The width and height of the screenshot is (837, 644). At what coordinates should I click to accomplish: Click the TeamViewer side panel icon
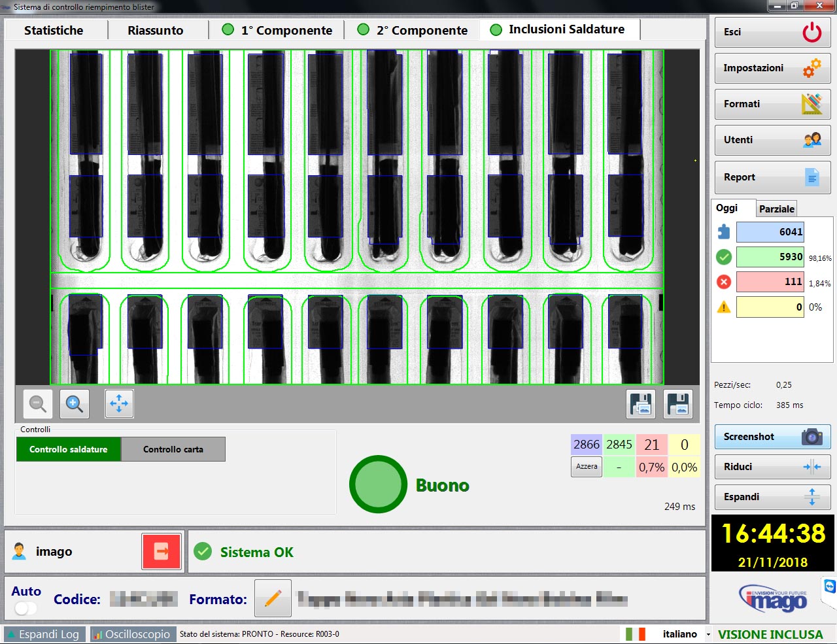coord(830,586)
